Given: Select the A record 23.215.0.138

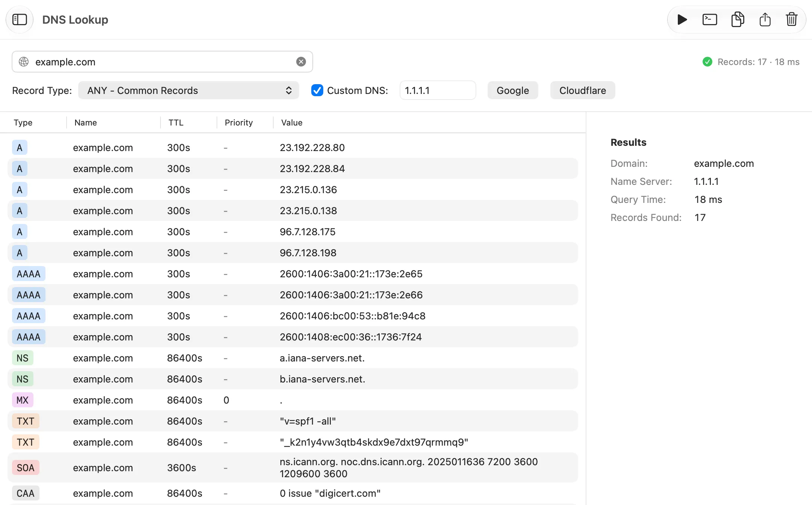Looking at the screenshot, I should coord(293,211).
